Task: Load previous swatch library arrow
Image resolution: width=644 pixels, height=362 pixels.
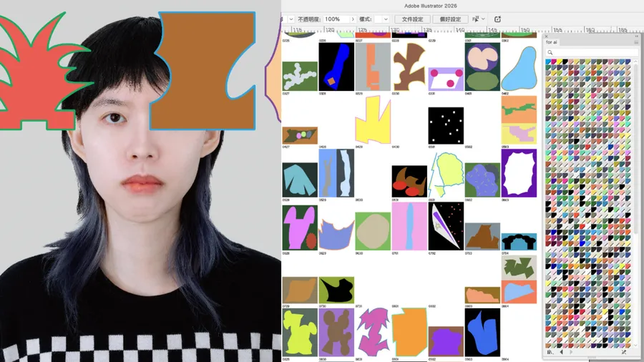Action: 561,352
